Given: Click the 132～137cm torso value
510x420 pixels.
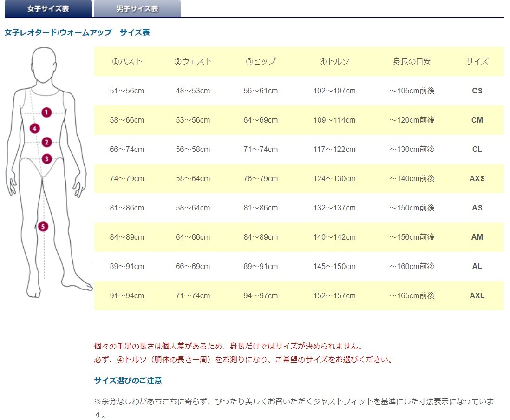Looking at the screenshot, I should pyautogui.click(x=334, y=208).
